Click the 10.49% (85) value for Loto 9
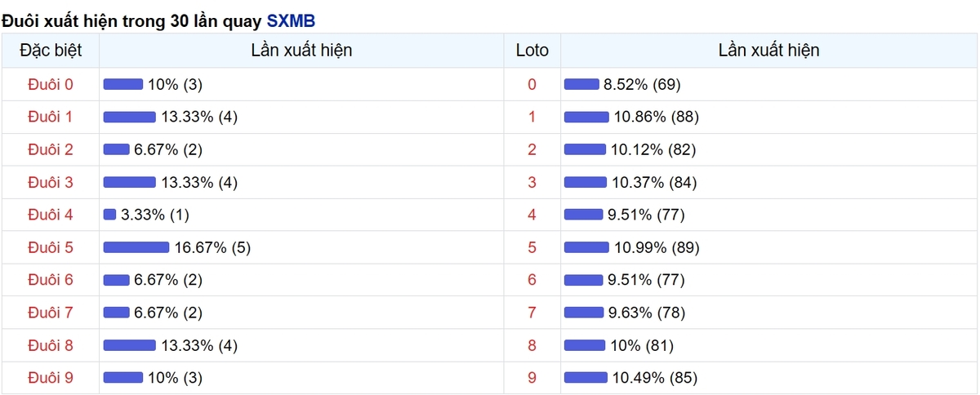The width and height of the screenshot is (980, 395). tap(654, 378)
